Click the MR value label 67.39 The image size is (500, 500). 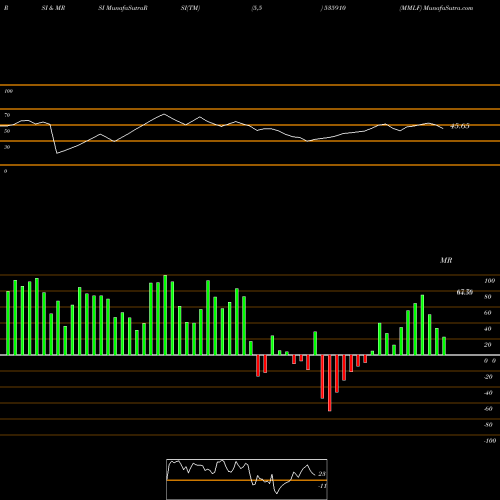point(465,292)
